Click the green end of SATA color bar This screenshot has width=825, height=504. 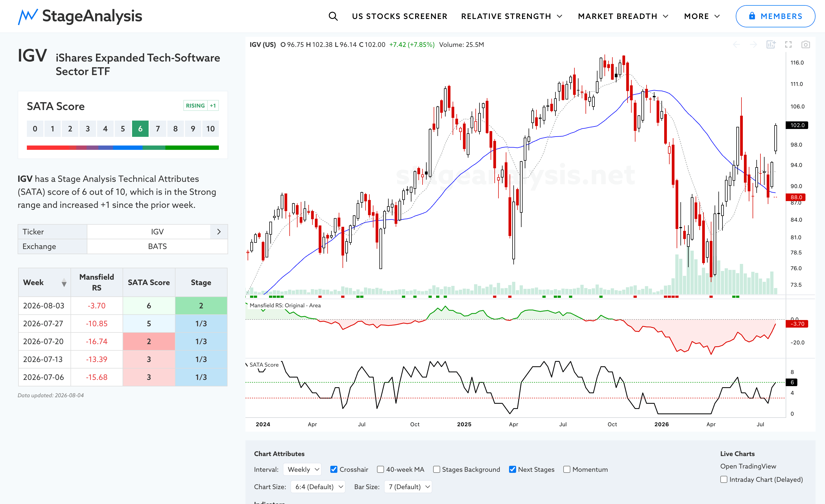tap(192, 147)
